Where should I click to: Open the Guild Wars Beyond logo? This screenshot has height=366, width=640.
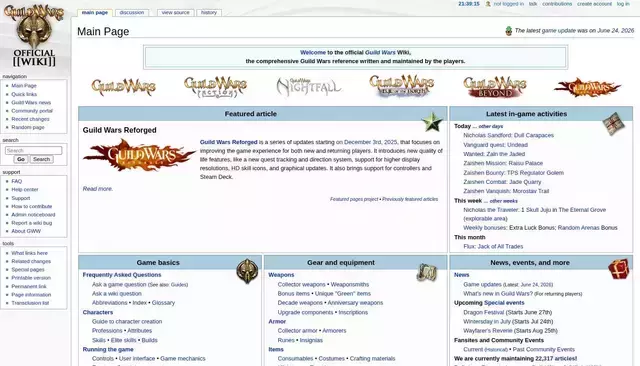(495, 87)
